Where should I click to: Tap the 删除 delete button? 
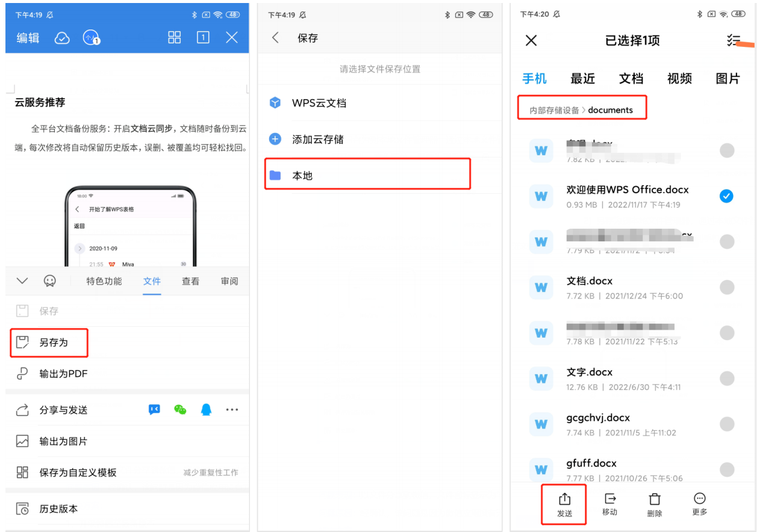pyautogui.click(x=655, y=504)
